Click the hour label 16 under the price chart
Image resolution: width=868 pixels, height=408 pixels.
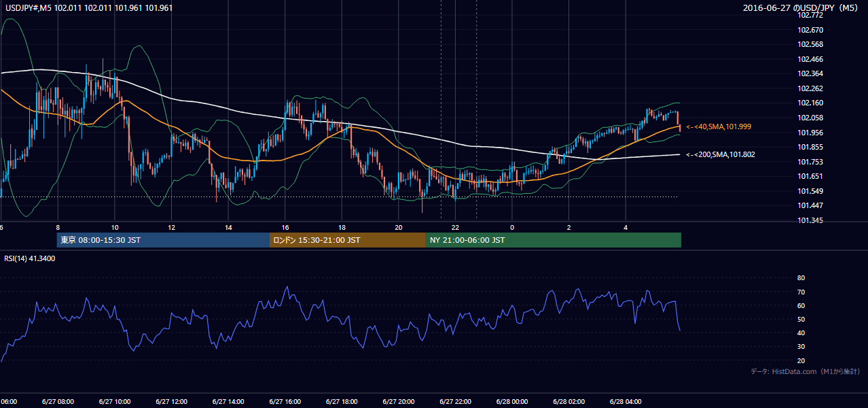(285, 227)
